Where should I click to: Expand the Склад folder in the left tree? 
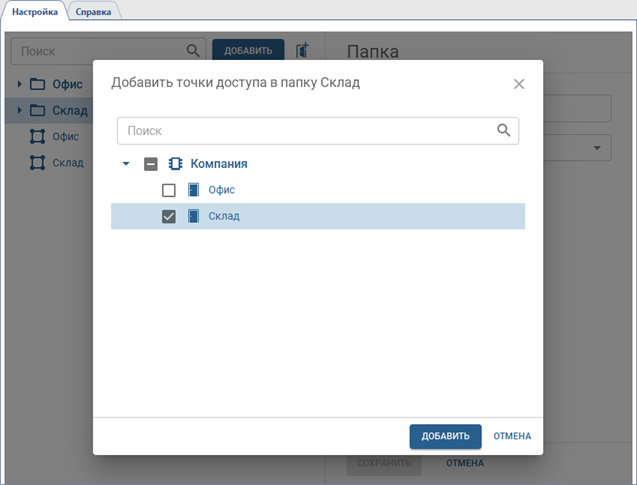(x=19, y=110)
